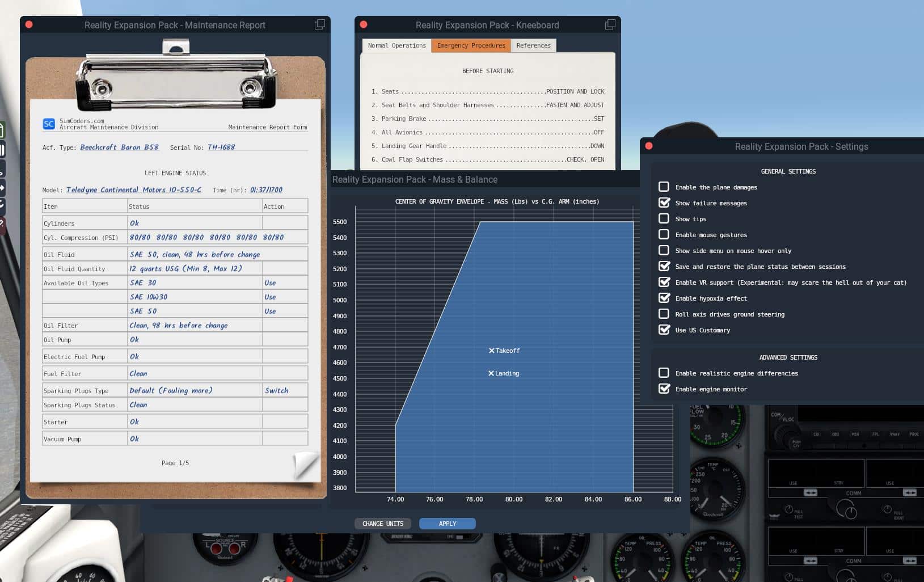Disable the hypoxia effect setting
The height and width of the screenshot is (582, 924).
click(x=664, y=298)
